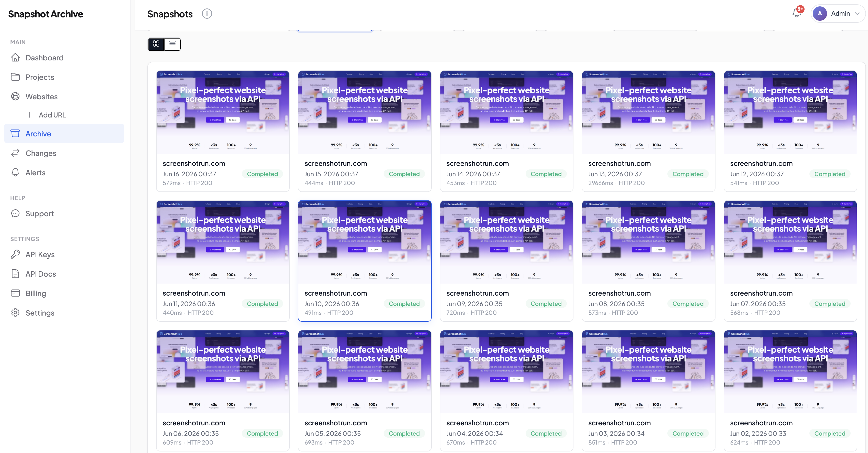
Task: Click the plus icon beside Add URL
Action: tap(30, 115)
